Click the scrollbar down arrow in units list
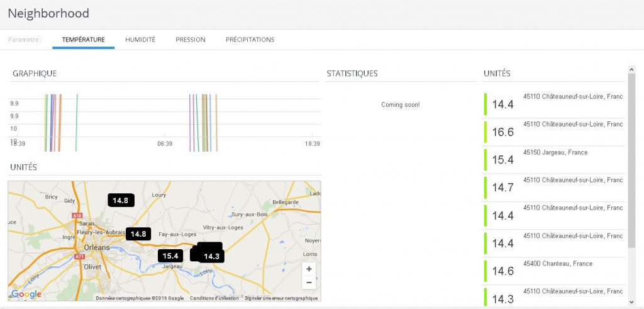The image size is (644, 309). click(x=631, y=303)
